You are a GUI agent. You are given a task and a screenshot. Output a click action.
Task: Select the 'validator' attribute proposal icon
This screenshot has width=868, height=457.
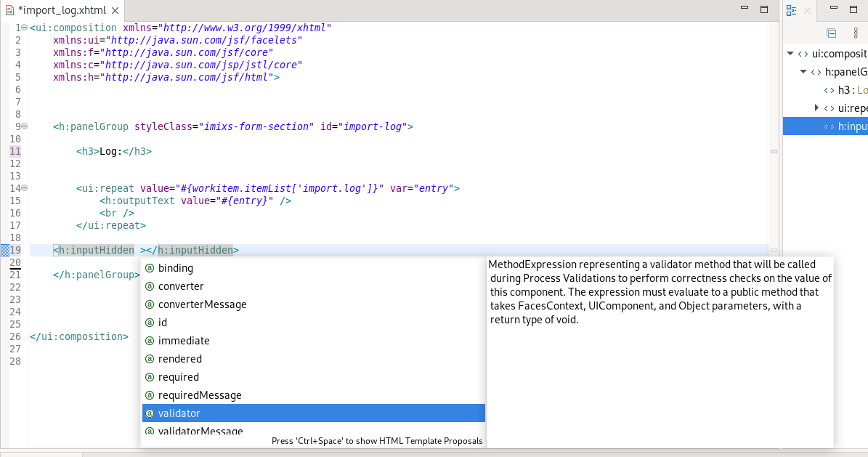pos(149,413)
